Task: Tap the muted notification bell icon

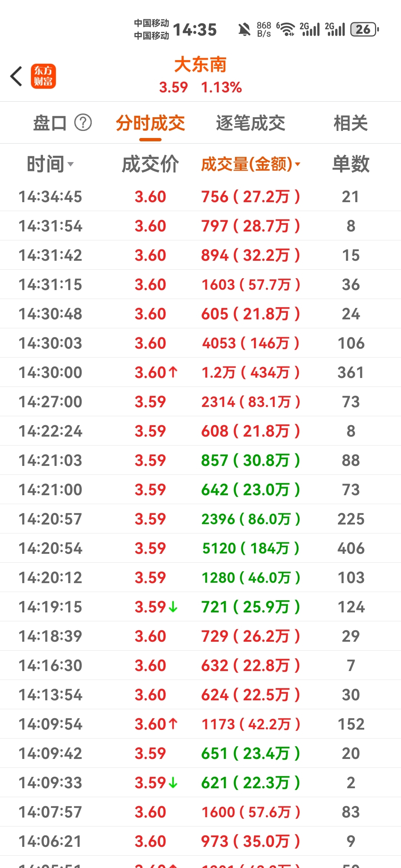Action: pyautogui.click(x=244, y=29)
